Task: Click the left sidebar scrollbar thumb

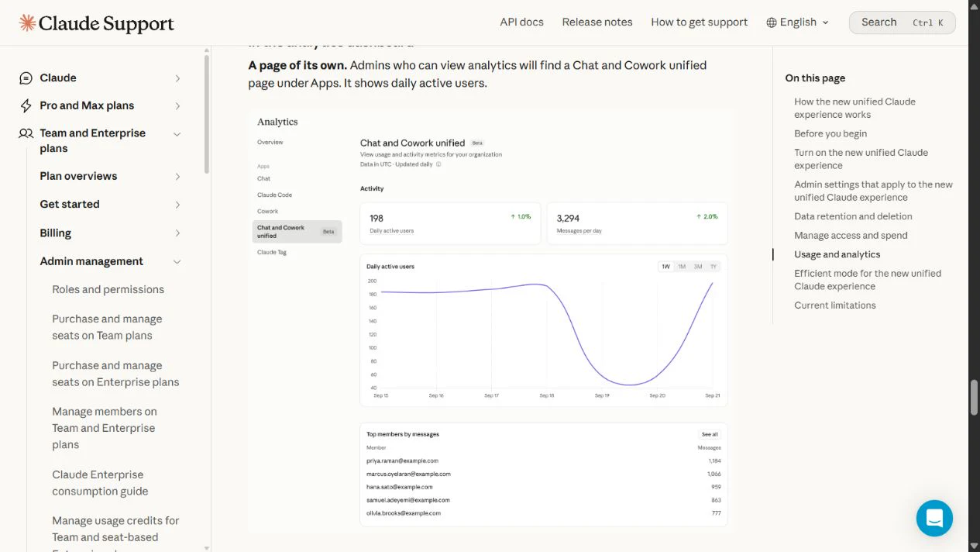Action: 207,115
